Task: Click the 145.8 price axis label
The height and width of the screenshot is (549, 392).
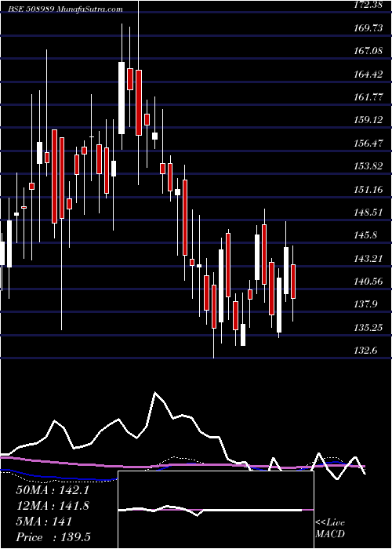Action: [x=366, y=235]
